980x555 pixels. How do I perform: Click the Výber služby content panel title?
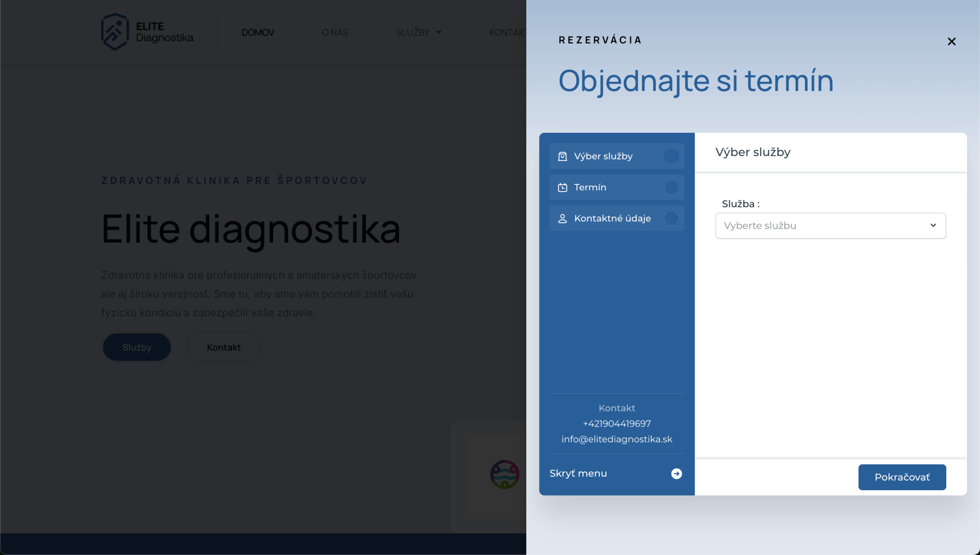click(x=753, y=152)
